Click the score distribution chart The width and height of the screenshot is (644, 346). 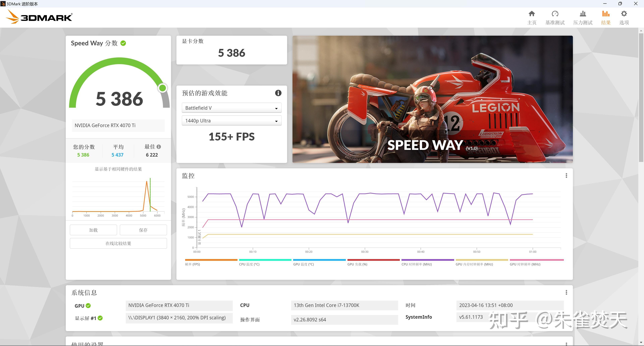(x=118, y=197)
